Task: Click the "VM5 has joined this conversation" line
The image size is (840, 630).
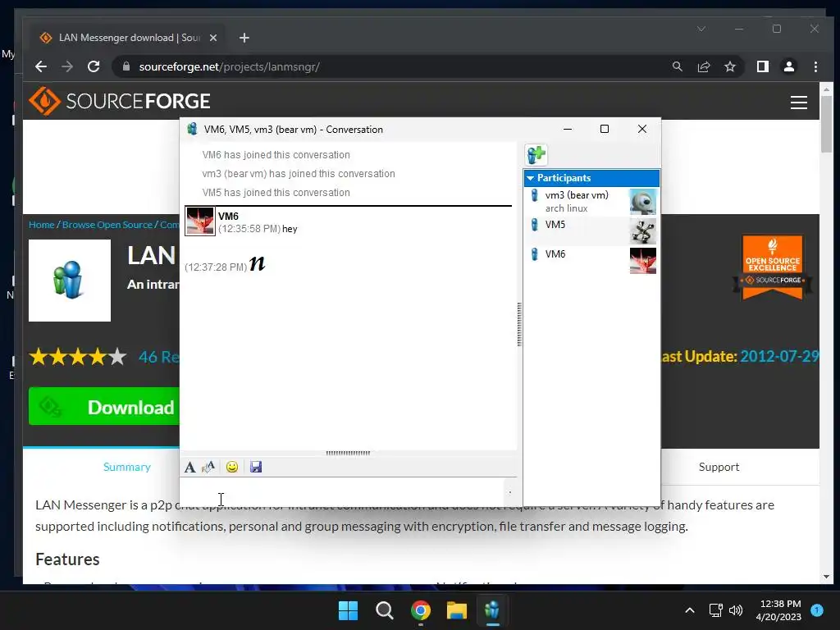Action: [x=276, y=192]
